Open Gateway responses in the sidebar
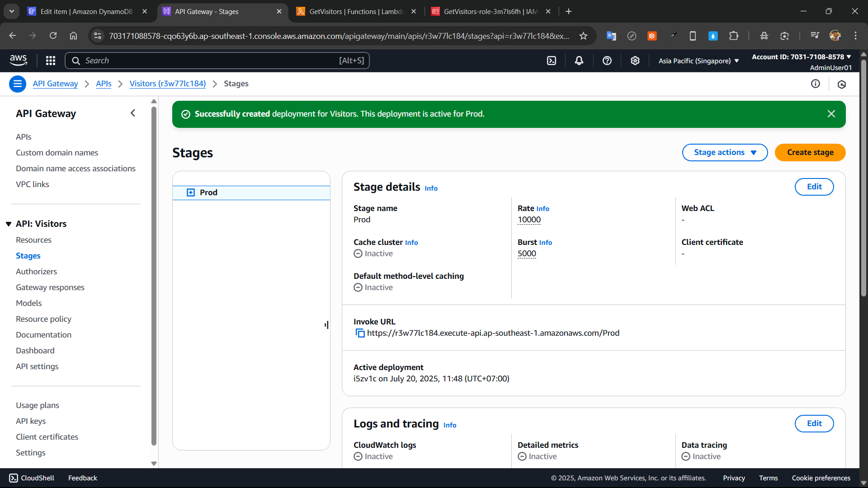Image resolution: width=868 pixels, height=488 pixels. pos(50,287)
